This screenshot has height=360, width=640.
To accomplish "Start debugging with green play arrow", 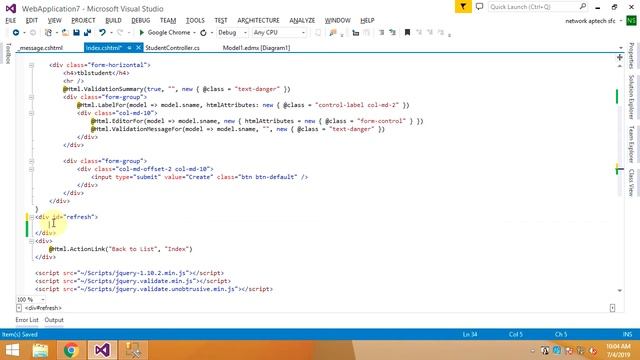I will click(x=141, y=33).
